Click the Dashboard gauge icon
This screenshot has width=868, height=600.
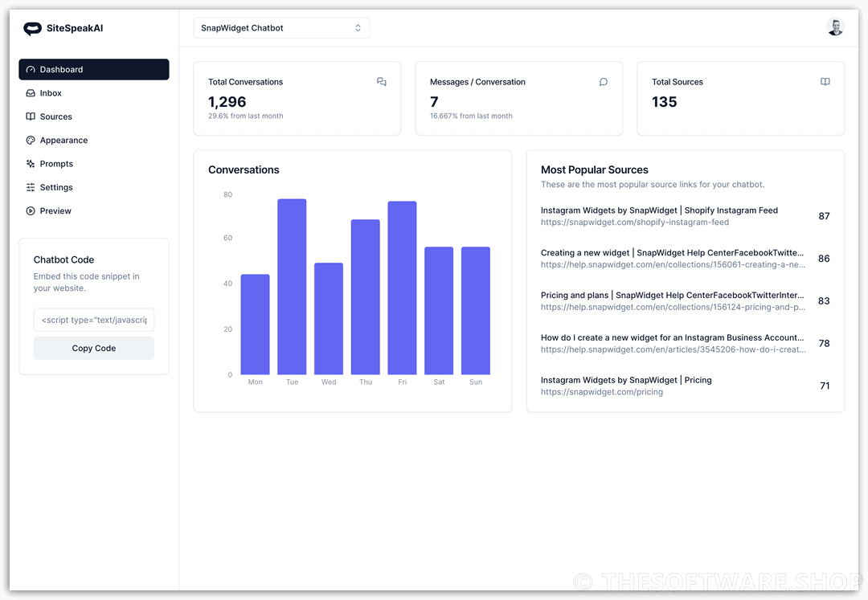click(31, 70)
